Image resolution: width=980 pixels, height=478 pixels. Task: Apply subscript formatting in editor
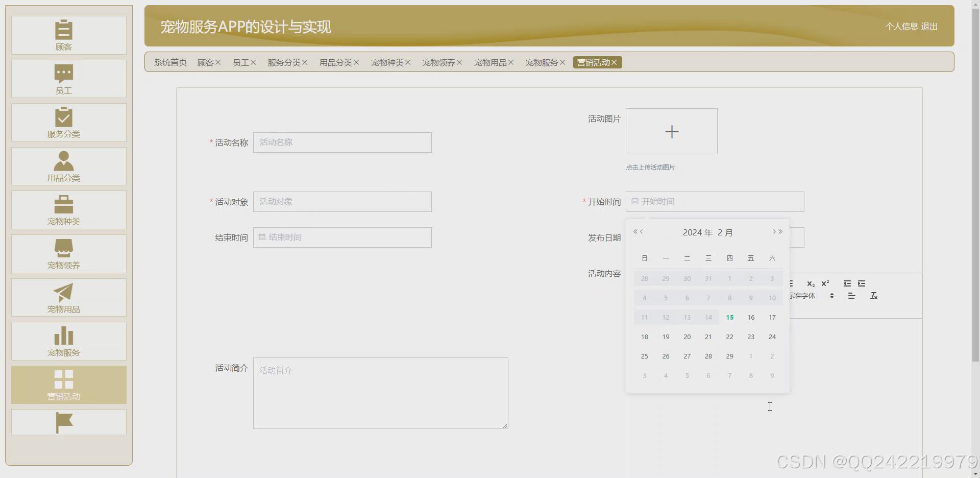click(811, 283)
